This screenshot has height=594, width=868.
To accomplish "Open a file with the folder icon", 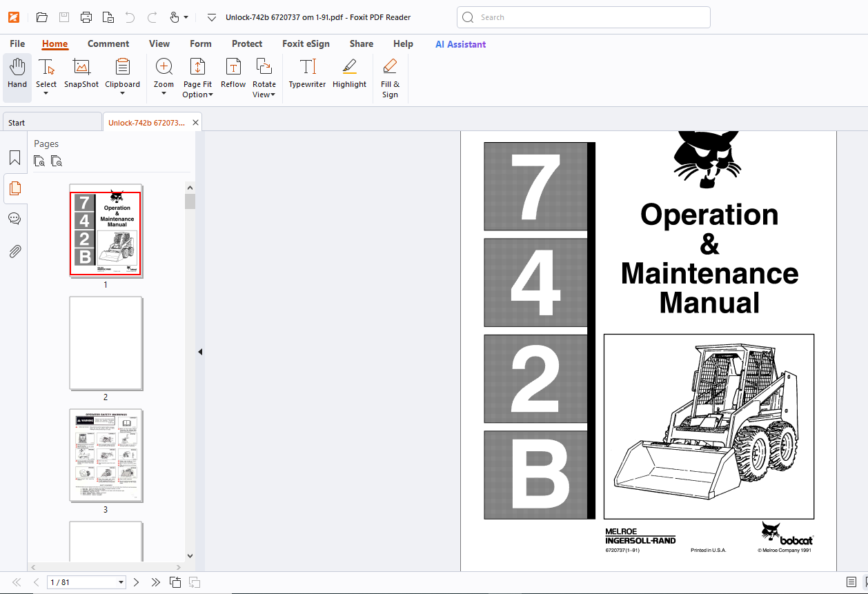I will click(42, 17).
